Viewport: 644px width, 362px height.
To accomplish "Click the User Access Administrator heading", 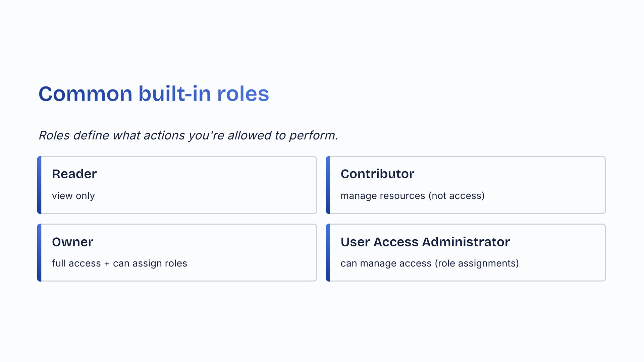I will (425, 242).
